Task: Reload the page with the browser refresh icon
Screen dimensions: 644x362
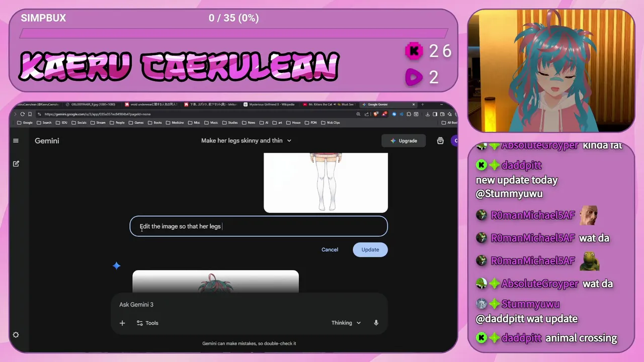Action: click(22, 114)
